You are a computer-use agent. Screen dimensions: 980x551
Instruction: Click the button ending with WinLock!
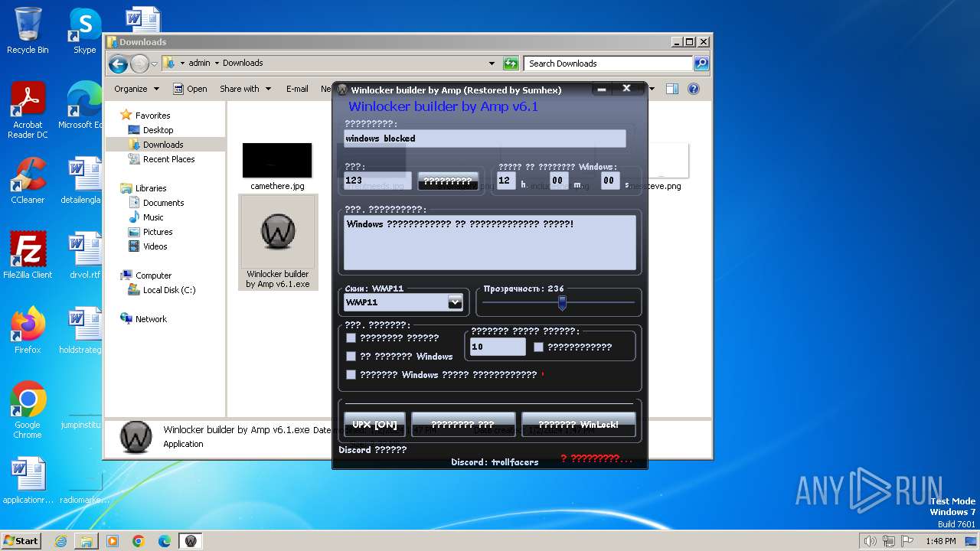(x=578, y=424)
